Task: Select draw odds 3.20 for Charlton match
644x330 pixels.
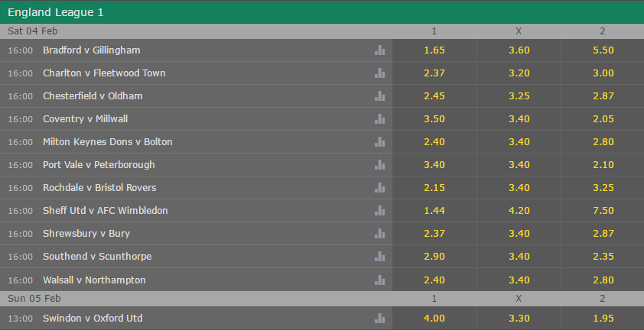Action: pos(519,73)
